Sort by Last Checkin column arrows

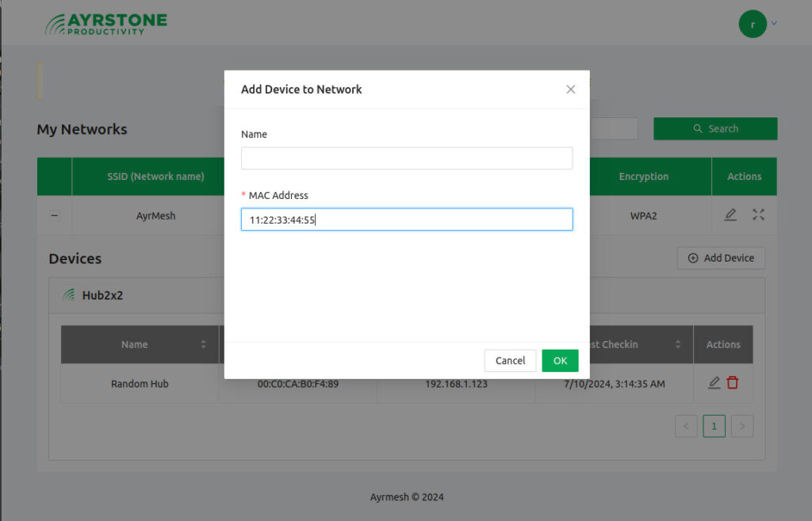click(x=678, y=344)
